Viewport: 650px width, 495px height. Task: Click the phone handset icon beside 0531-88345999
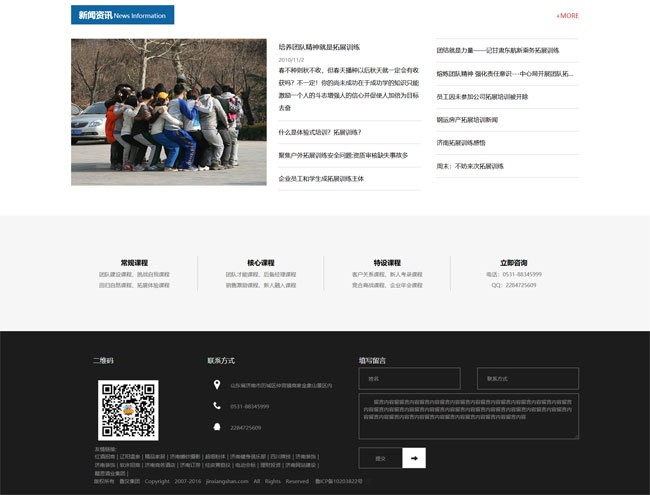[217, 405]
